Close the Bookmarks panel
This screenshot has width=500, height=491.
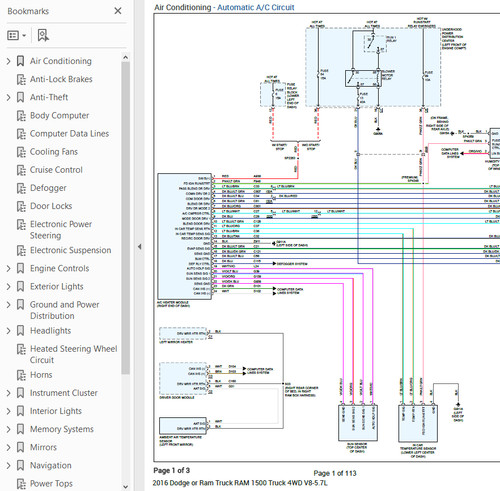[x=118, y=11]
